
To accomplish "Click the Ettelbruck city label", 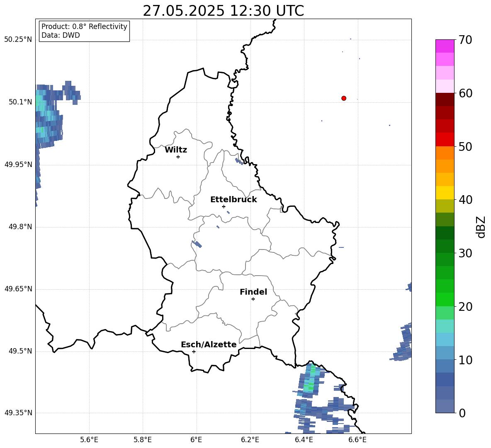I will point(233,200).
